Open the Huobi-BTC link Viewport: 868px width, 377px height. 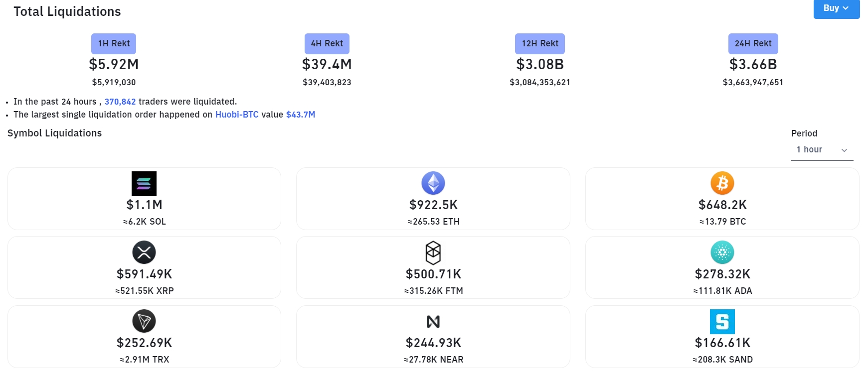pyautogui.click(x=237, y=115)
